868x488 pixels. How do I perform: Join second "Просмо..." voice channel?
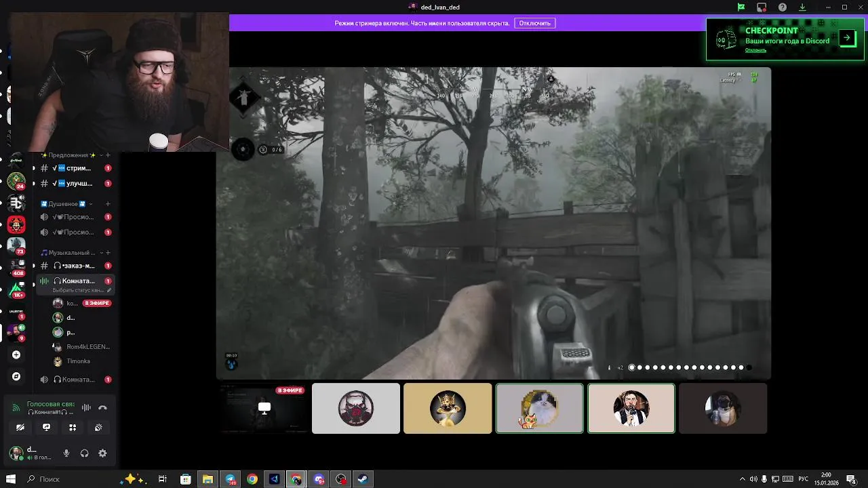click(x=75, y=232)
